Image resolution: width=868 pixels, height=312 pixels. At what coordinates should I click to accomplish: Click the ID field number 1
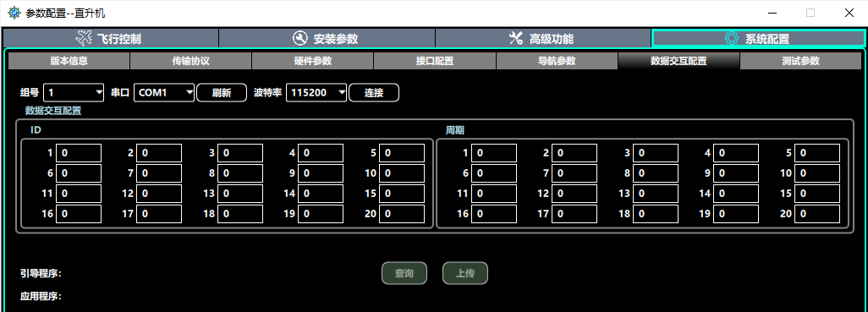[x=79, y=153]
